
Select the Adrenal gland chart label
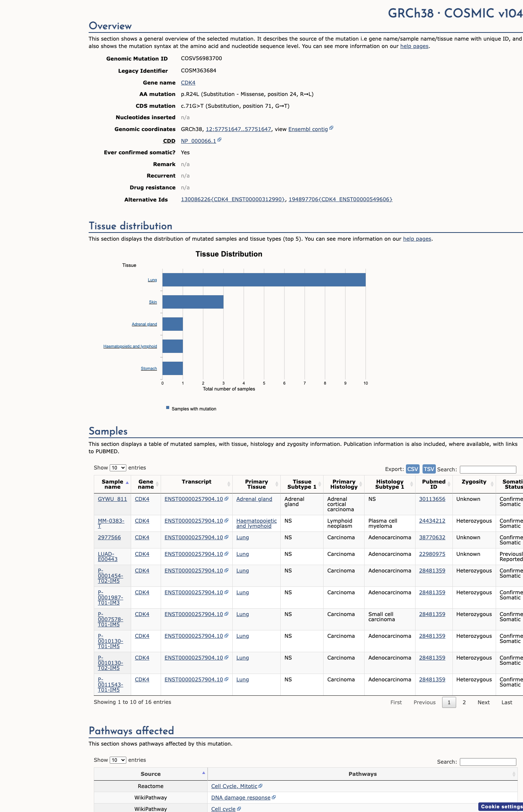tap(144, 324)
